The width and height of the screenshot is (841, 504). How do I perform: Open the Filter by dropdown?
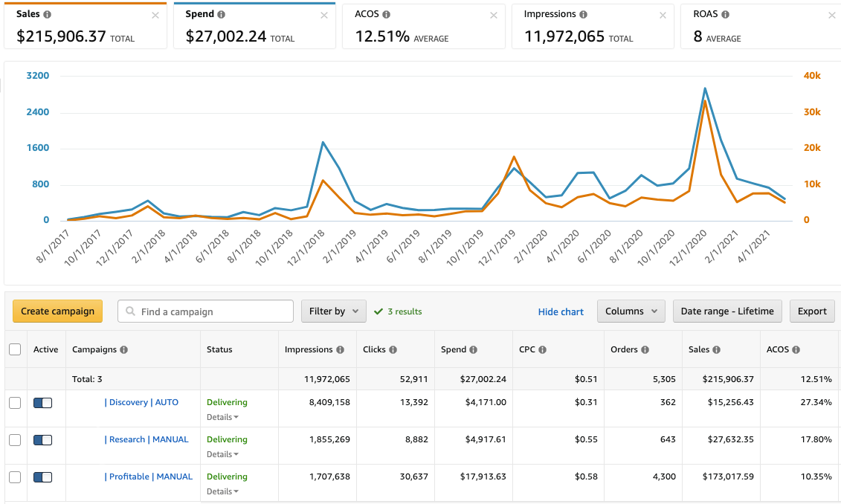click(x=333, y=311)
